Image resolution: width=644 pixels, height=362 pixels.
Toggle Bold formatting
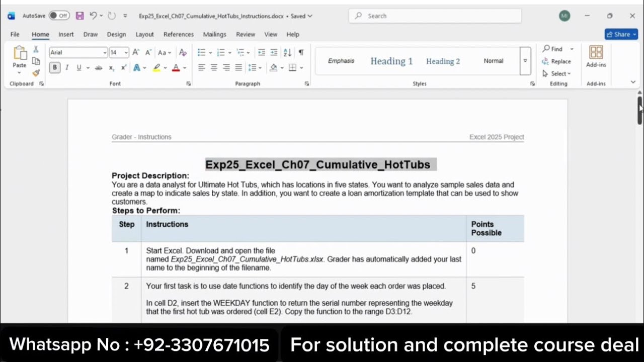(54, 67)
